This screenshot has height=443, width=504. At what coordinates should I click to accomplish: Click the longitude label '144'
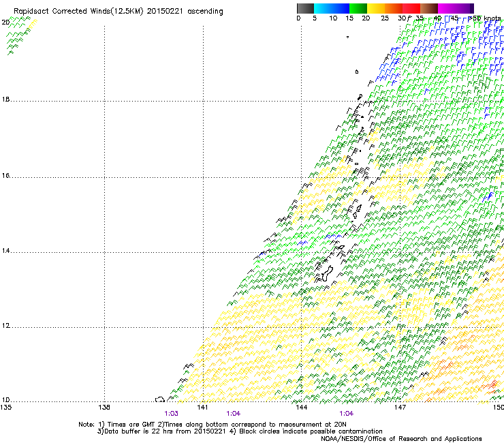301,408
